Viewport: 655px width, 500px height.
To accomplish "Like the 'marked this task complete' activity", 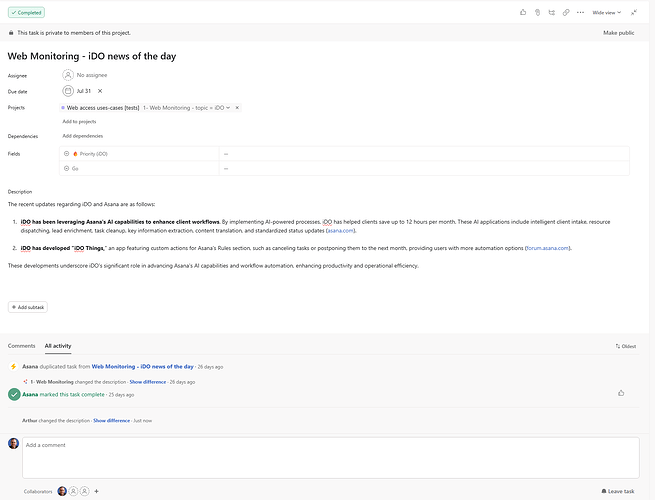I will (x=621, y=393).
